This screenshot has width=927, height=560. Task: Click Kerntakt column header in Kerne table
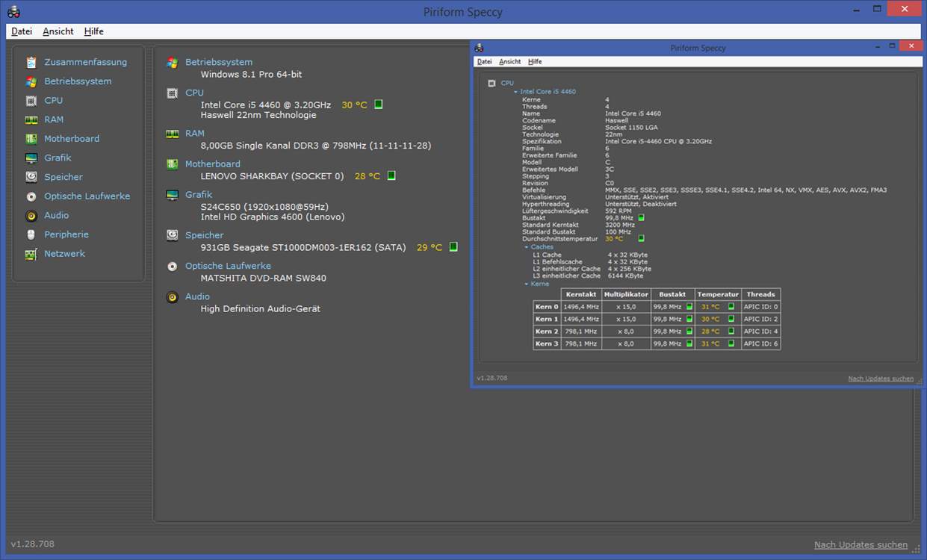[x=581, y=294]
